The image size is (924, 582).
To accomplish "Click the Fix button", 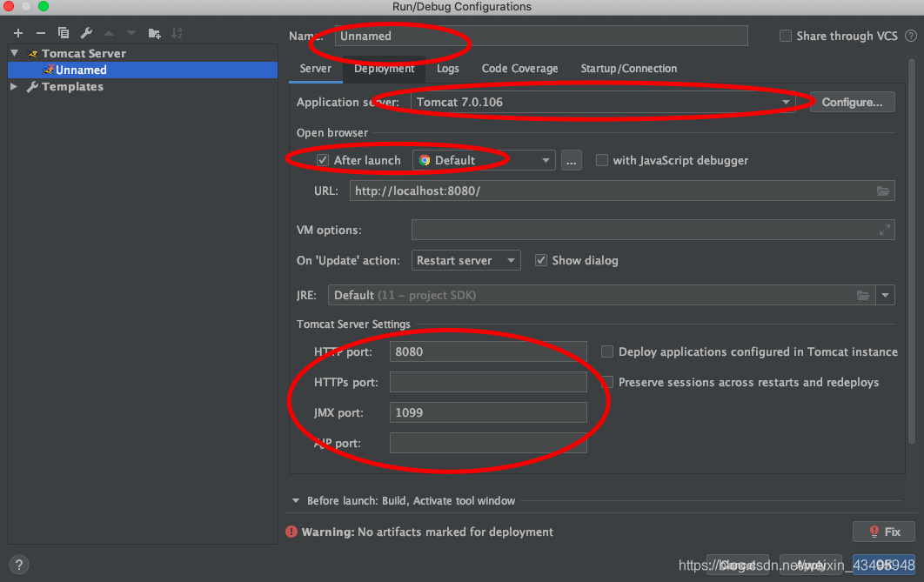I will point(884,532).
